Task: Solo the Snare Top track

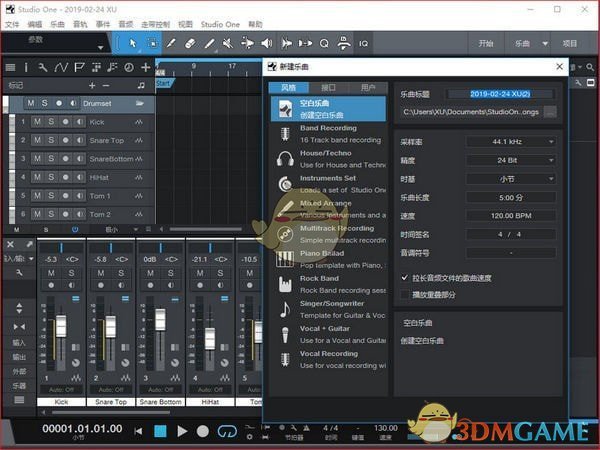Action: [51, 140]
